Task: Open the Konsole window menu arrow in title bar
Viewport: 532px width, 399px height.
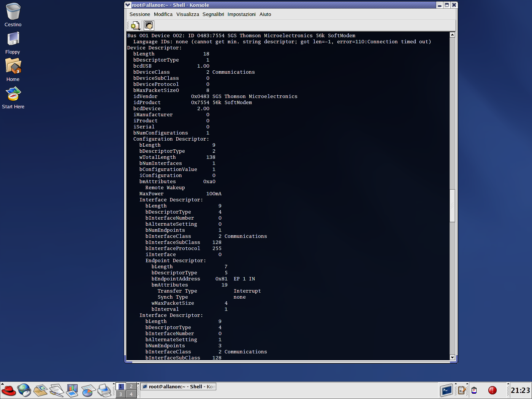Action: [128, 5]
